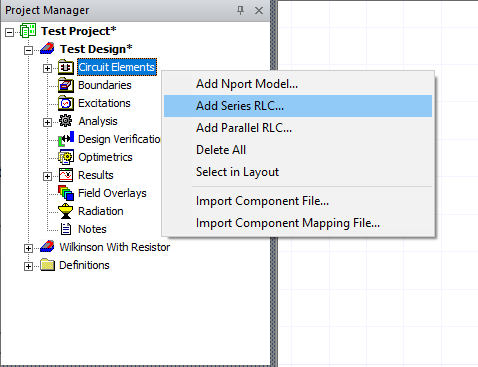Expand the Circuit Elements node
478x367 pixels.
(x=47, y=68)
